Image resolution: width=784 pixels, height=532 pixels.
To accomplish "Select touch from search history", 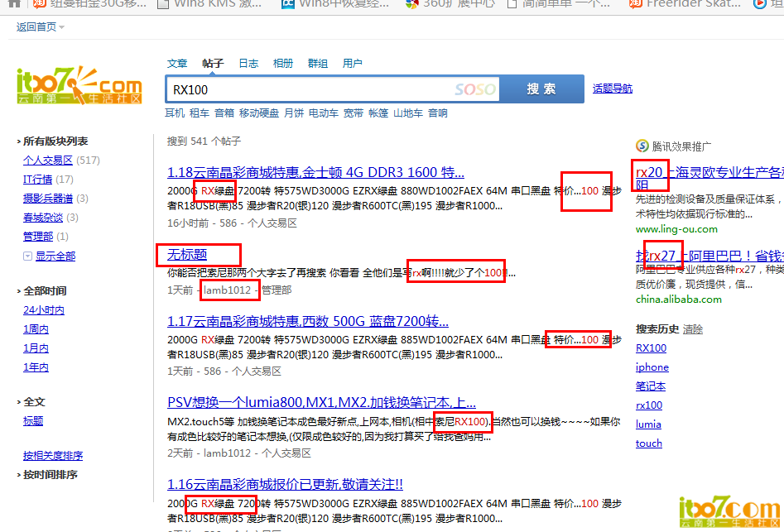I will (649, 443).
